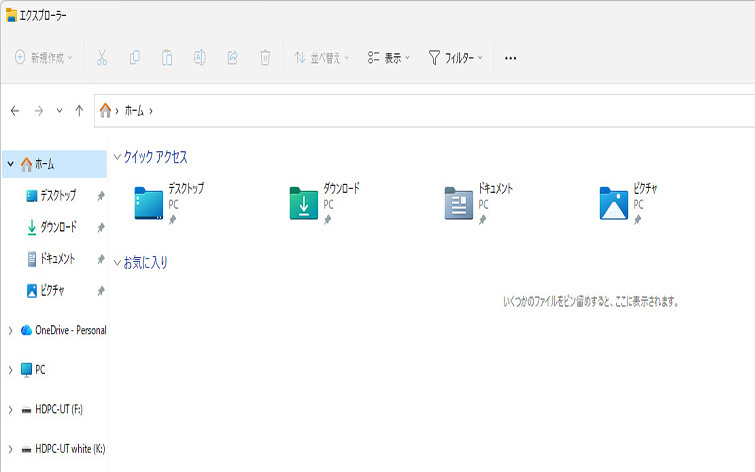
Task: Expand the OneDrive - Personal tree node
Action: 10,330
